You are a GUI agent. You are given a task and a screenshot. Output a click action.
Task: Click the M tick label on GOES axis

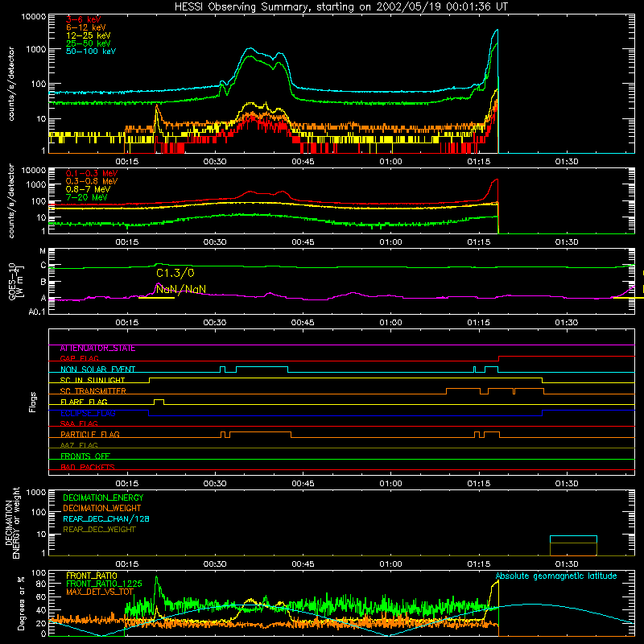[43, 251]
